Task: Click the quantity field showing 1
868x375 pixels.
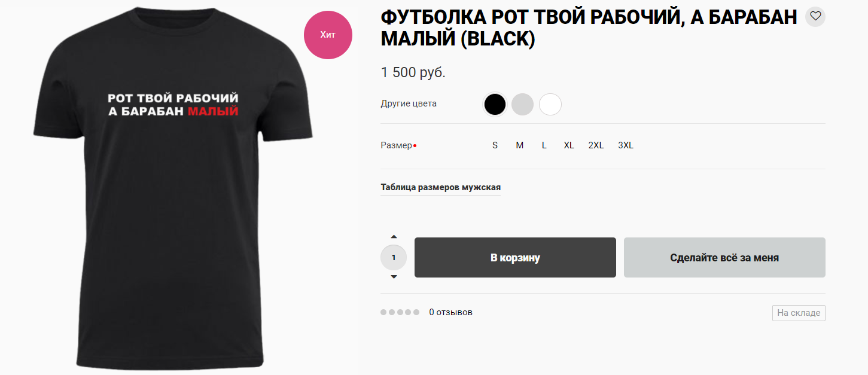Action: [394, 258]
